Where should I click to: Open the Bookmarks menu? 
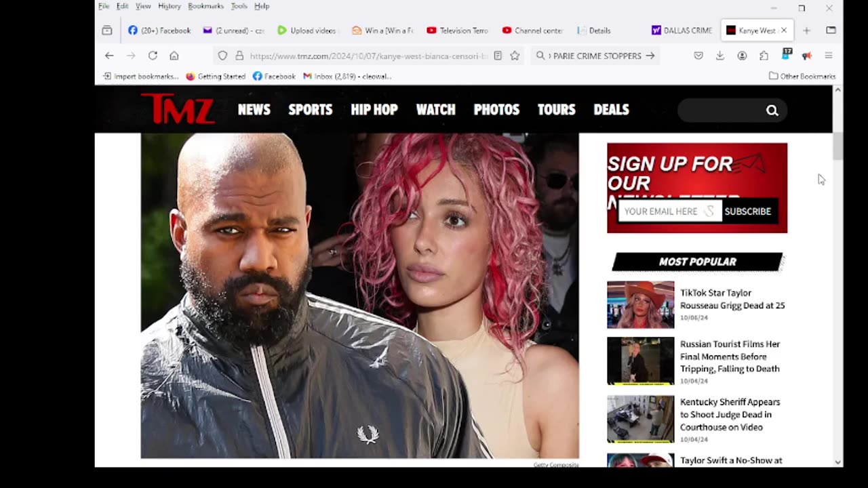click(205, 6)
